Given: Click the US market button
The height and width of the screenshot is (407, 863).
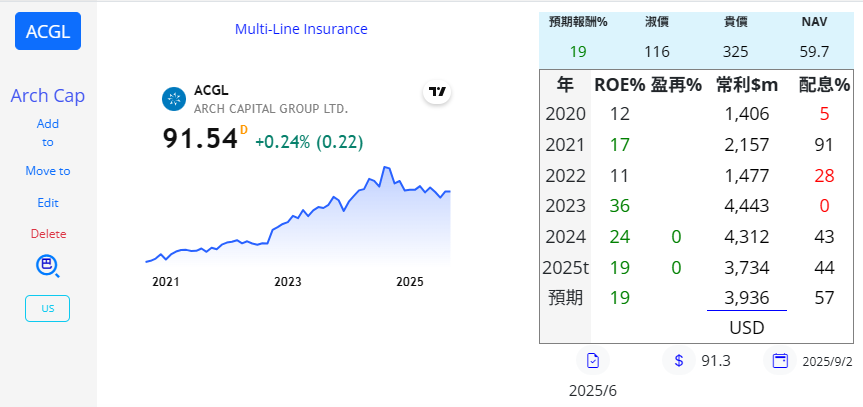Looking at the screenshot, I should (x=47, y=308).
